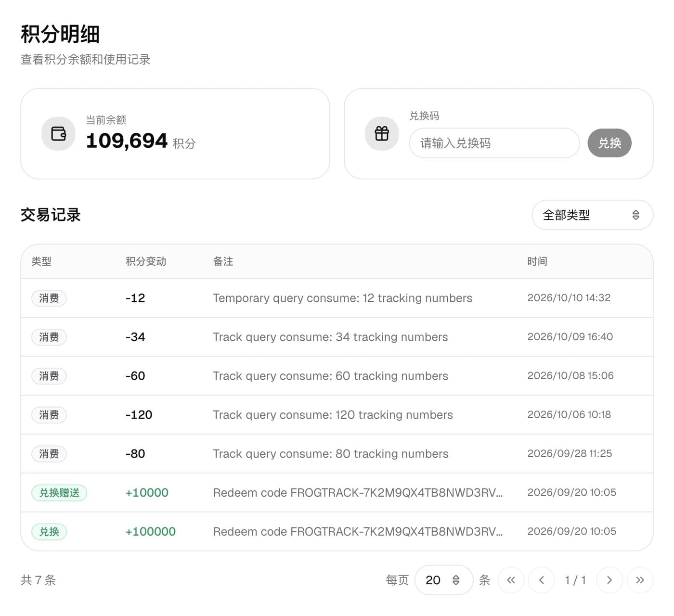674x616 pixels.
Task: Click the 时间 column header
Action: tap(537, 261)
